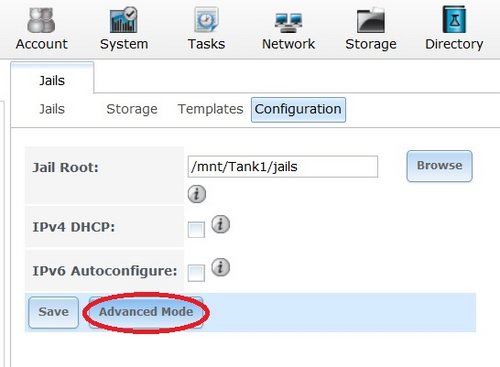Open the Directory book icon
The image size is (500, 367).
pos(454,19)
